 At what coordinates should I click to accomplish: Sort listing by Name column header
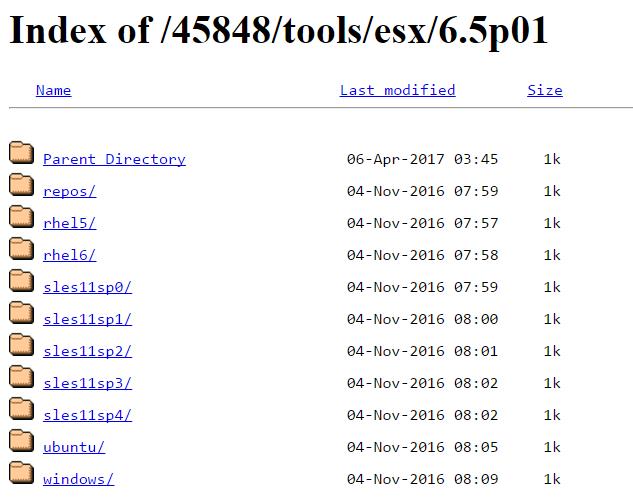click(53, 90)
